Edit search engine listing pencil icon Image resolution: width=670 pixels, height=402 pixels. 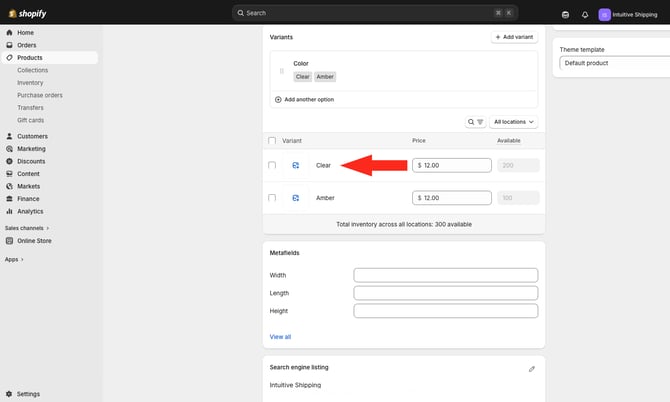click(x=532, y=369)
